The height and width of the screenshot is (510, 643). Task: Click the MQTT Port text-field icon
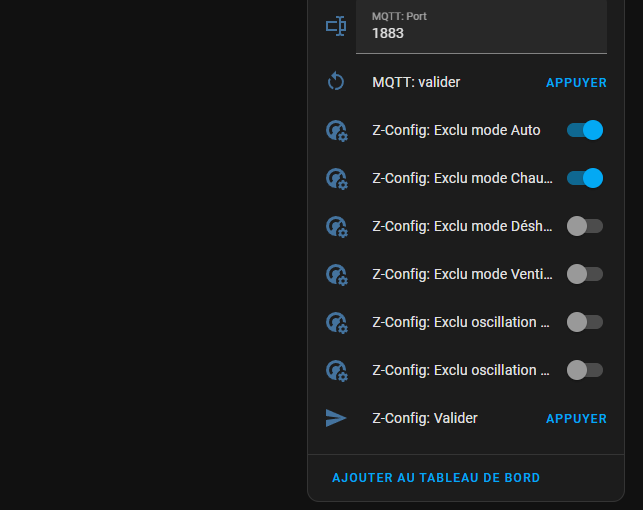(336, 26)
